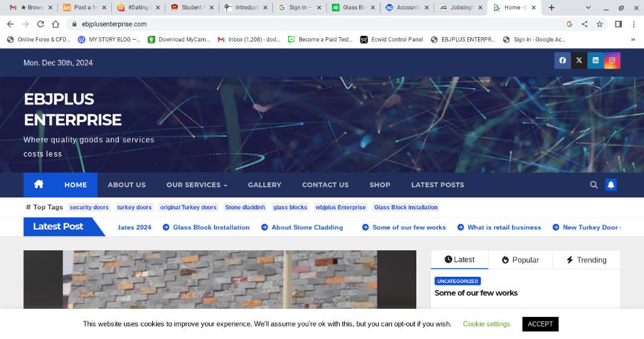Expand the OUR SERVICES menu
Viewport: 644px width, 339px height.
[x=196, y=185]
